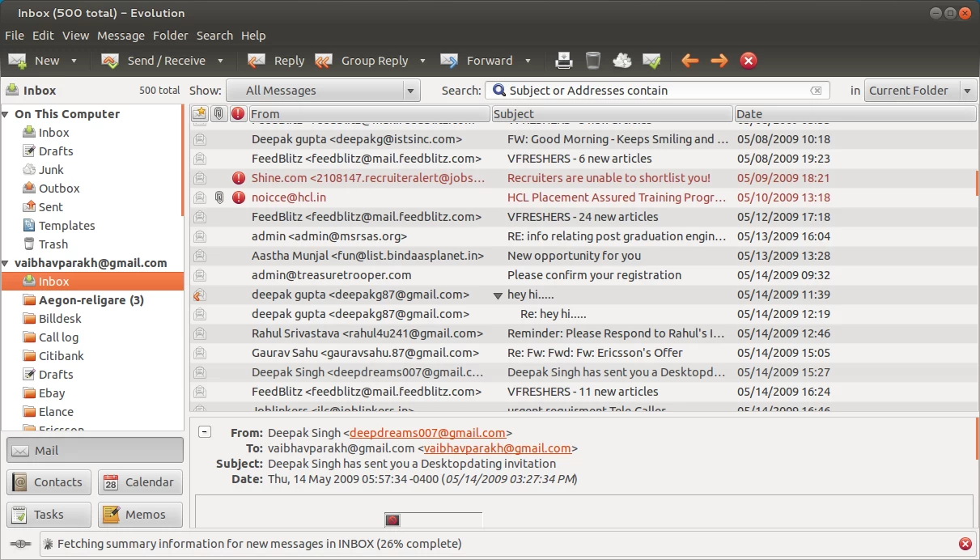Click the Print icon in the toolbar
Image resolution: width=980 pixels, height=560 pixels.
[563, 61]
